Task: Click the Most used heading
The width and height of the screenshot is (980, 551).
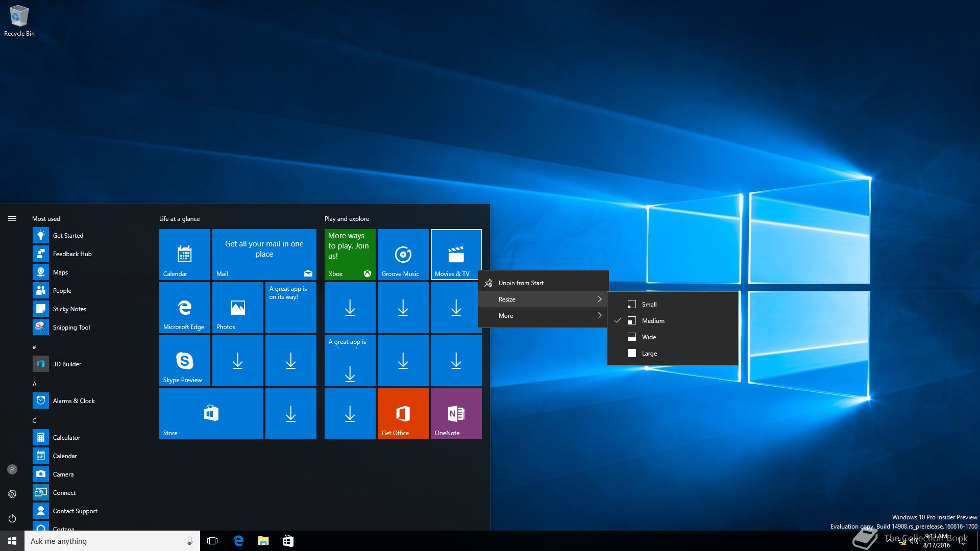Action: click(46, 218)
